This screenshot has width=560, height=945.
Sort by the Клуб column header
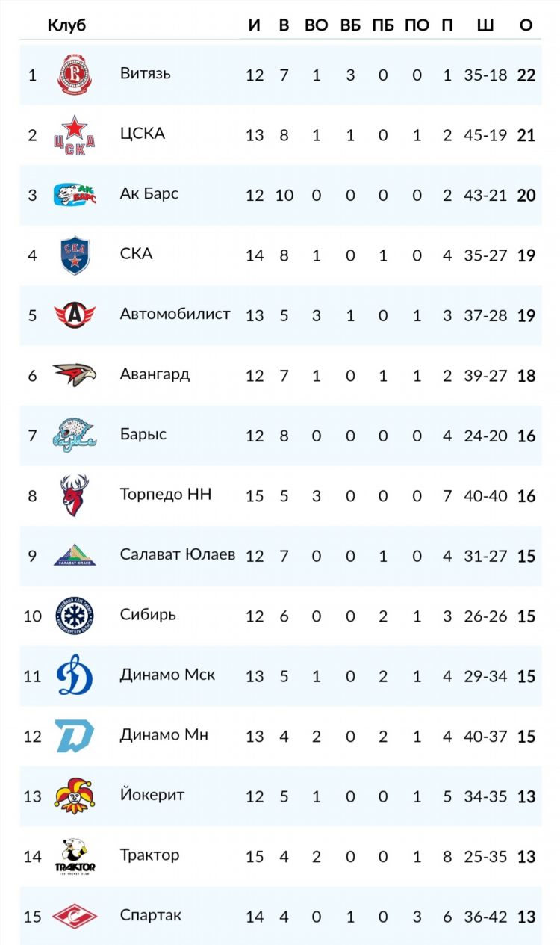[66, 25]
